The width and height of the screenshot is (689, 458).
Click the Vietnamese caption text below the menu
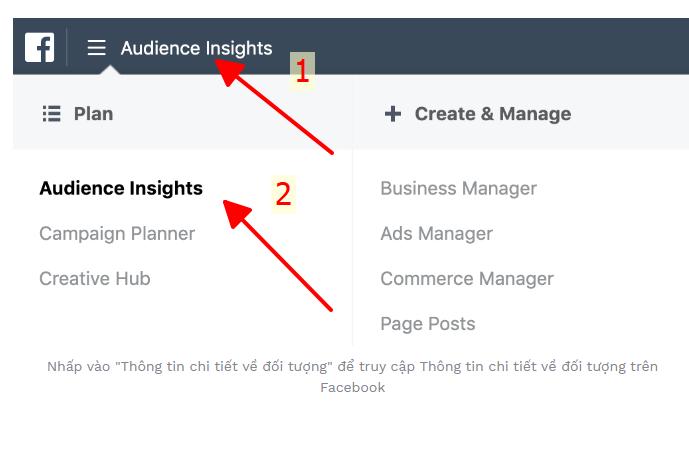click(x=352, y=377)
